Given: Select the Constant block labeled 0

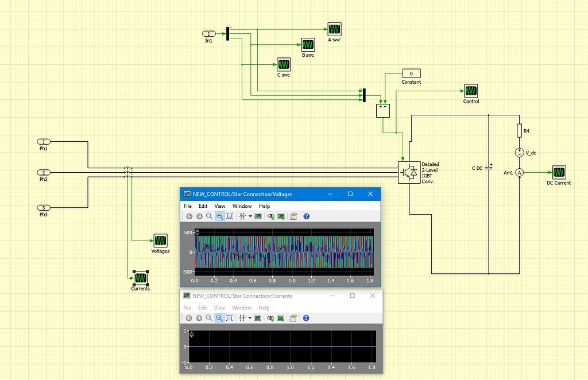Looking at the screenshot, I should [x=411, y=73].
